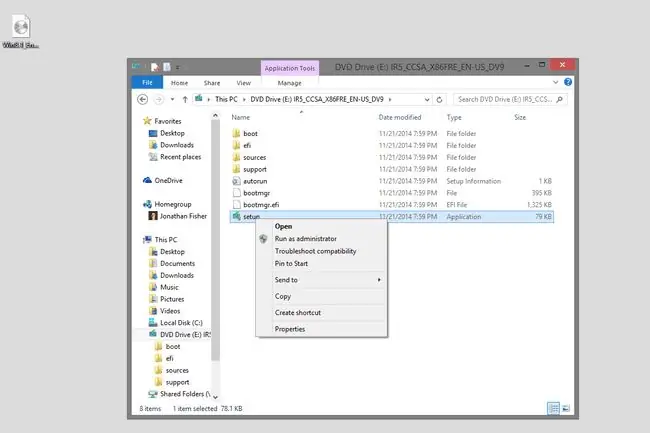Click the support folder icon in file list

click(x=236, y=169)
